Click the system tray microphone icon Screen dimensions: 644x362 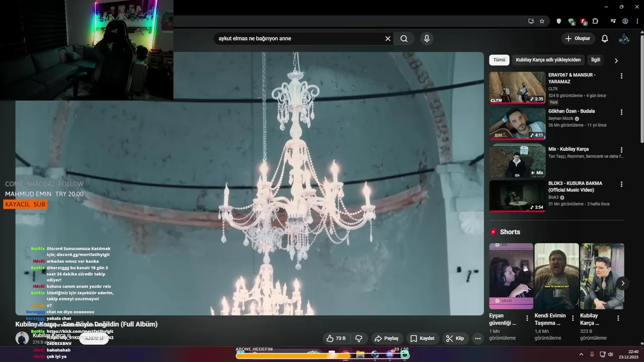pyautogui.click(x=592, y=354)
